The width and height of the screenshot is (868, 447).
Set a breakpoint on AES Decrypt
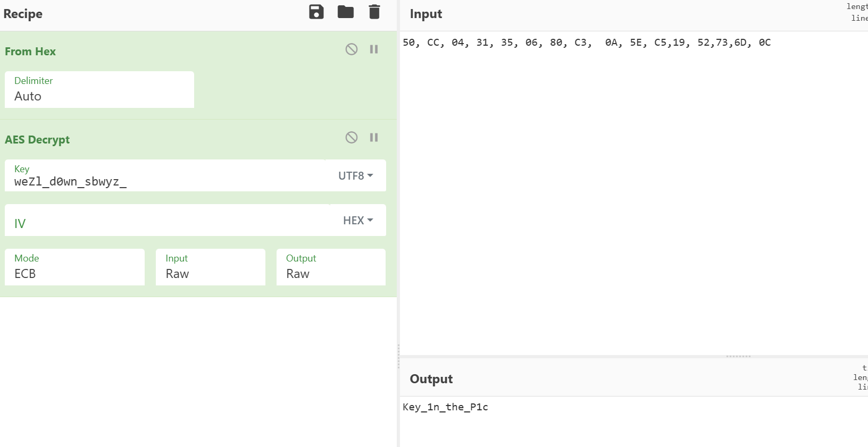pyautogui.click(x=374, y=138)
